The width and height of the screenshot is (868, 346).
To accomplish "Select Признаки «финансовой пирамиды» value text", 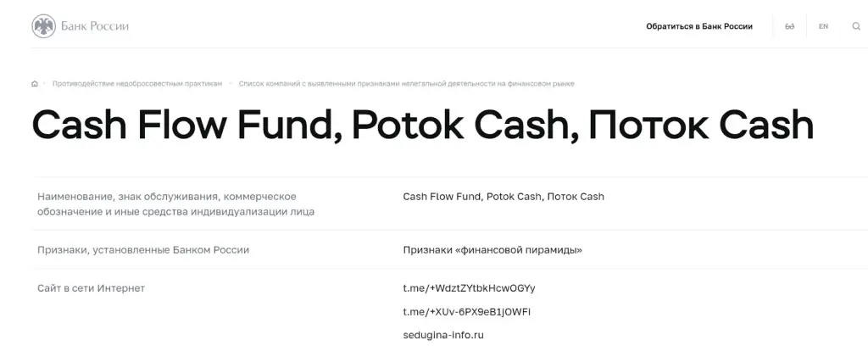I will [492, 249].
